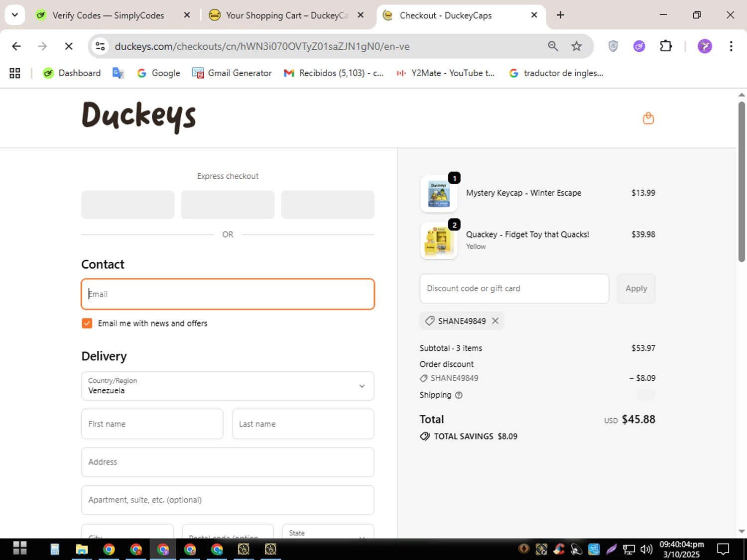Toggle Email me with news and offers
This screenshot has width=747, height=560.
click(x=87, y=324)
